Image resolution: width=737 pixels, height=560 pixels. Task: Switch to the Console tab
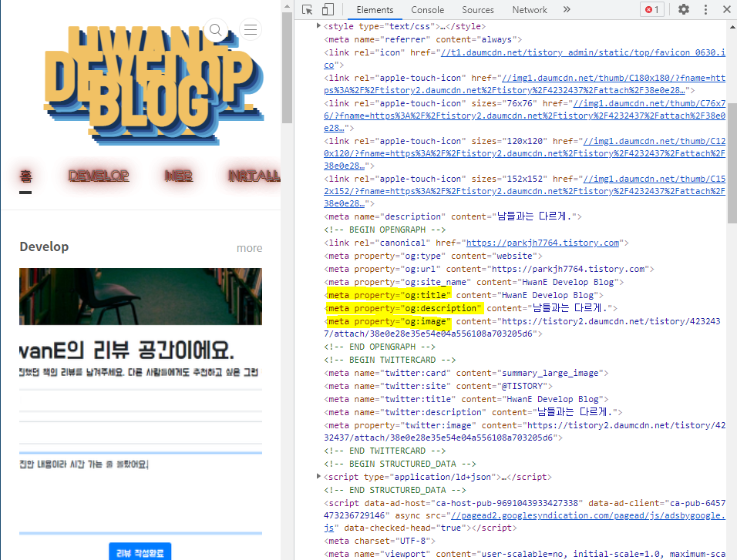[427, 10]
